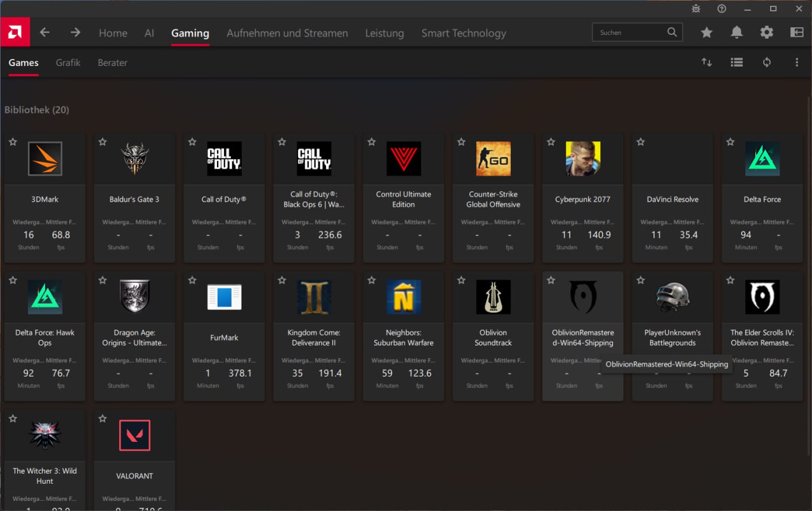Open Cyberpunk 2077 icon
Image resolution: width=812 pixels, height=511 pixels.
(583, 158)
